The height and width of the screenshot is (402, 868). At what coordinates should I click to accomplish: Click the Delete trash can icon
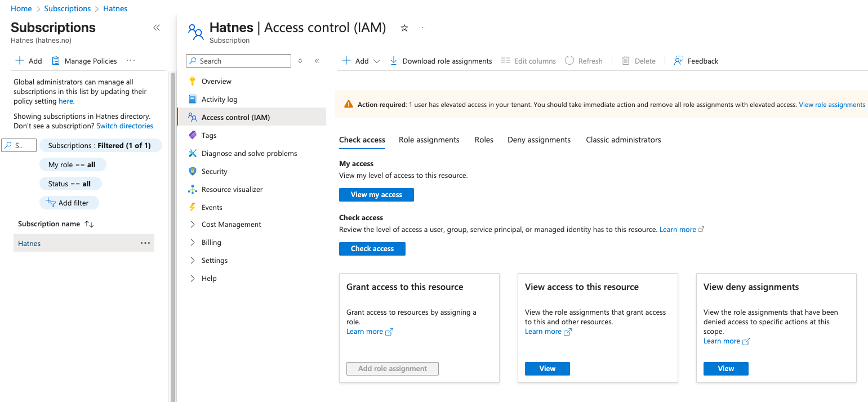626,61
